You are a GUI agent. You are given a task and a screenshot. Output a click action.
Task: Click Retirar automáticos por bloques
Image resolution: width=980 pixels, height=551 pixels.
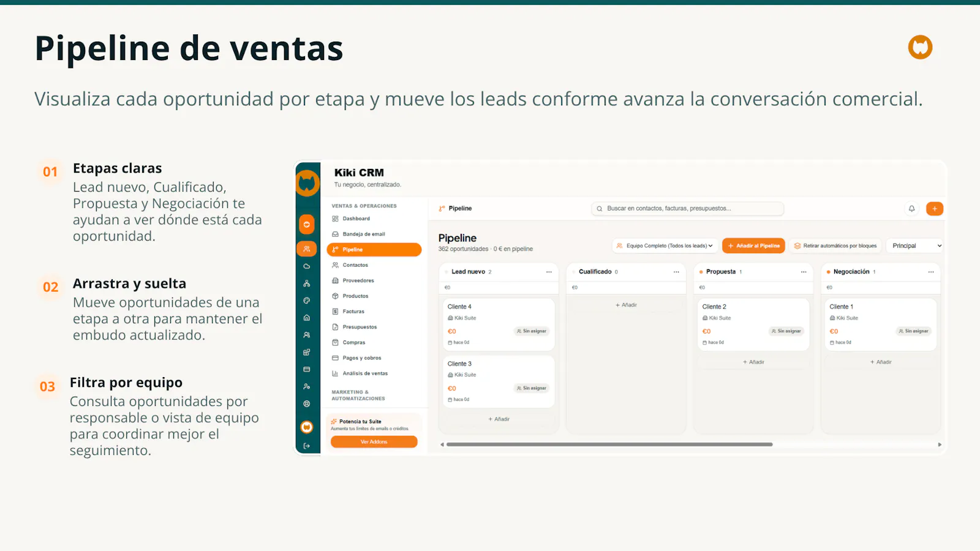point(835,246)
